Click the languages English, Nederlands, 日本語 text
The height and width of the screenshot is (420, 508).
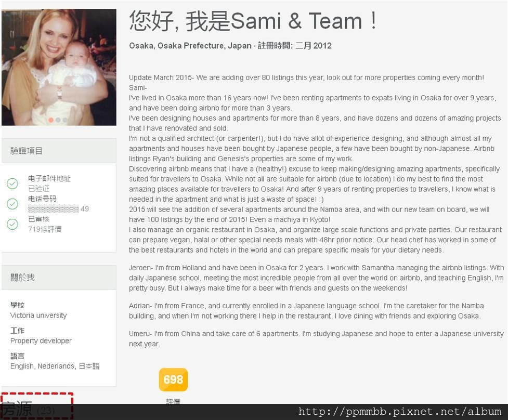click(x=55, y=366)
